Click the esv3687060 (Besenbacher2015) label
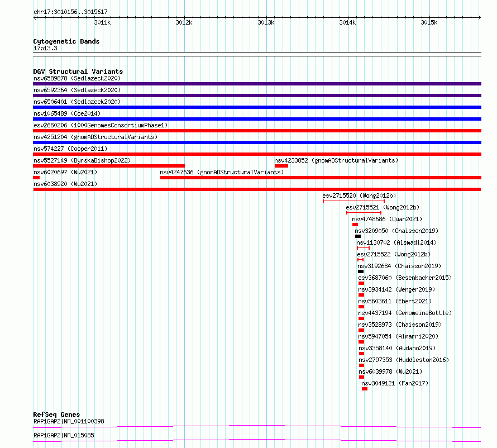This screenshot has width=497, height=448. [405, 278]
